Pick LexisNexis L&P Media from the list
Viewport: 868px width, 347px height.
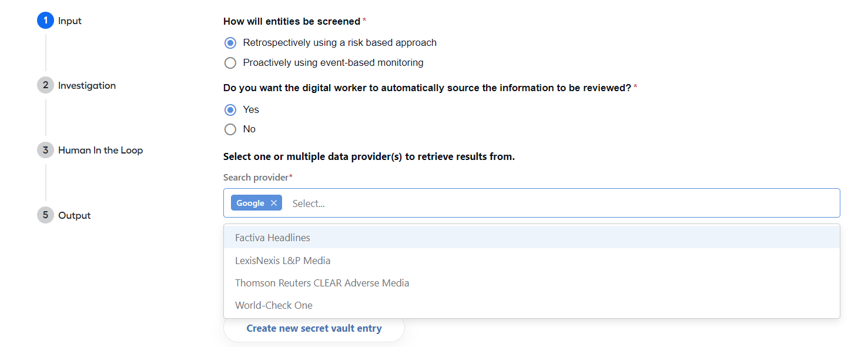(x=531, y=261)
